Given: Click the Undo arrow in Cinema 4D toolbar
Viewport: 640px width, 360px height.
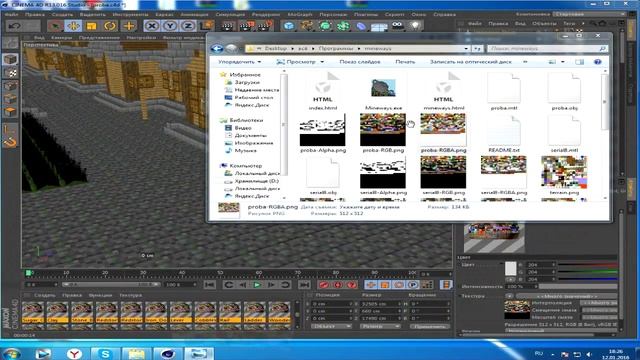Looking at the screenshot, I should click(x=15, y=26).
